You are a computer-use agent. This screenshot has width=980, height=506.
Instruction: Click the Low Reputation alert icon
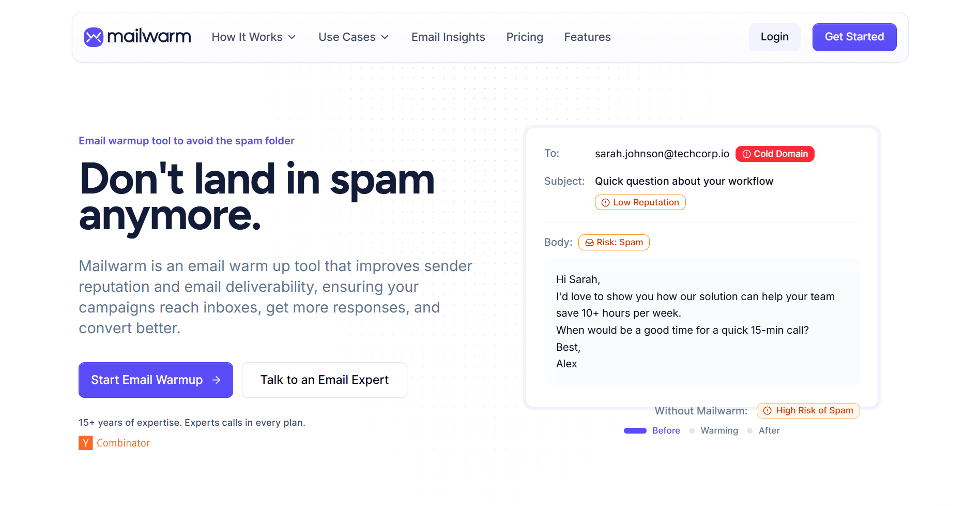click(x=605, y=203)
